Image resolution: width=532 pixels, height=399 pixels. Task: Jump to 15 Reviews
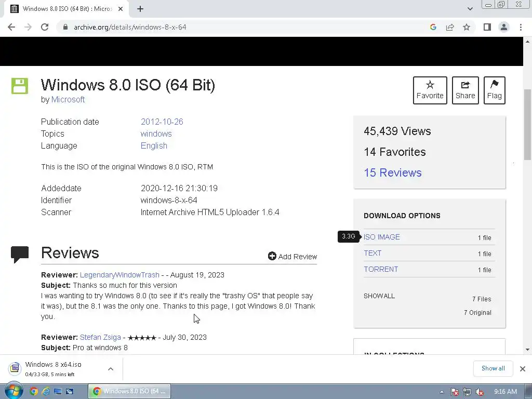point(393,172)
